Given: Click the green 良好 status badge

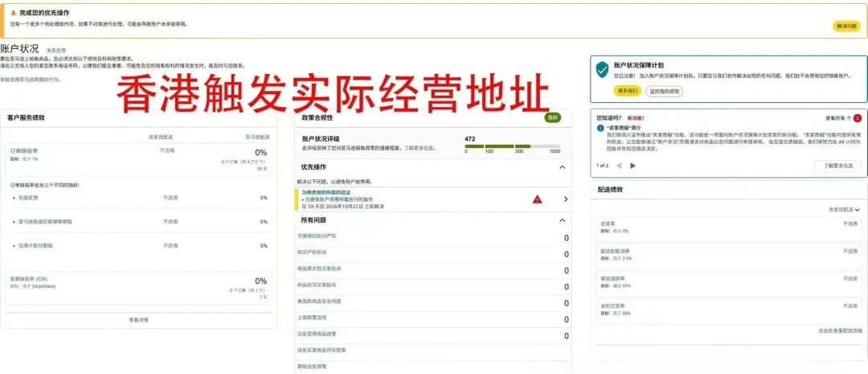Looking at the screenshot, I should tap(552, 117).
